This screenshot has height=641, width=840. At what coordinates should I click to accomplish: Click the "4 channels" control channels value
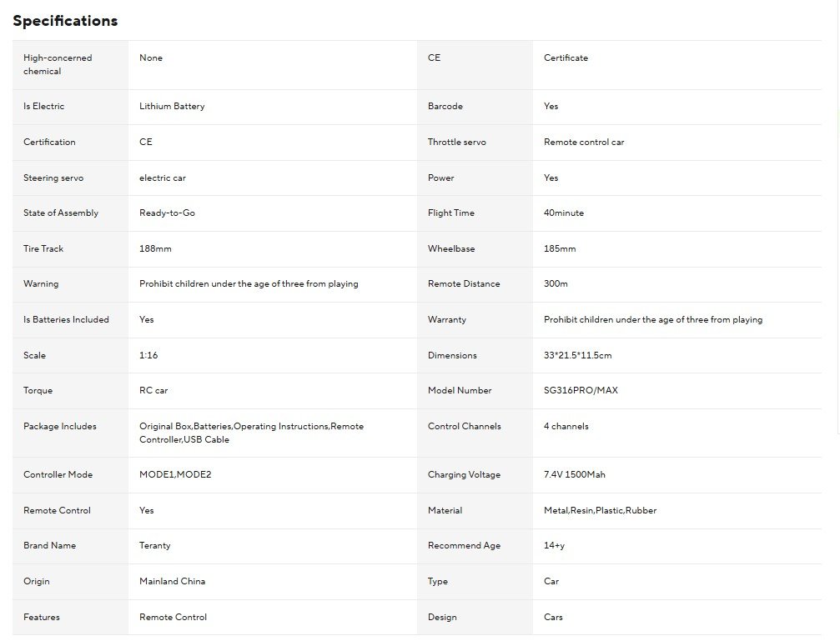(x=566, y=427)
